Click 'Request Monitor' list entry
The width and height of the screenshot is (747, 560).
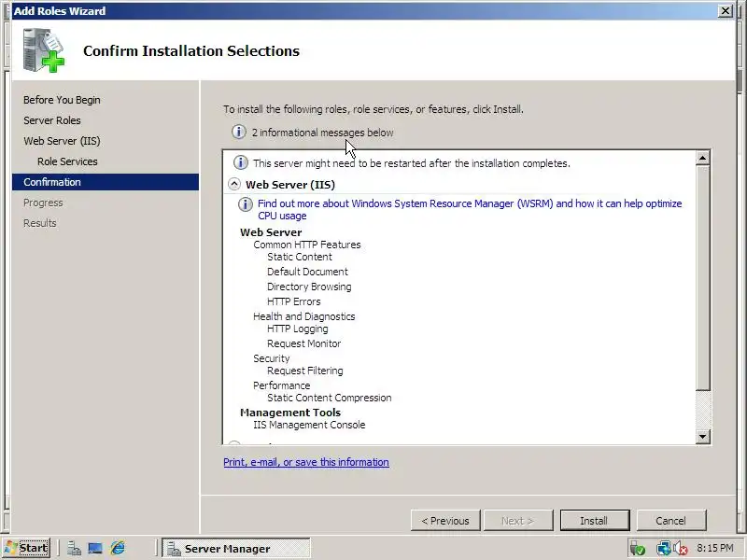point(304,343)
